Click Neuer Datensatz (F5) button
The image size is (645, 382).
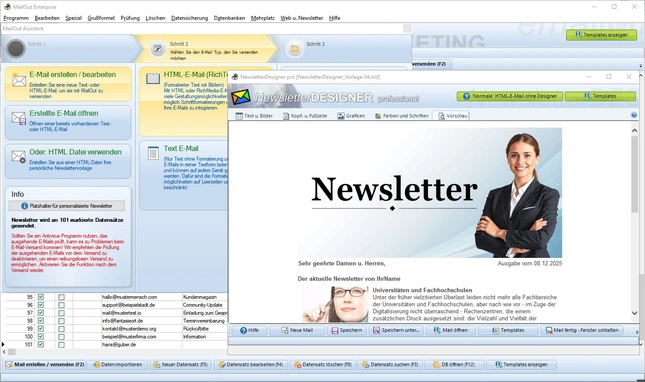pyautogui.click(x=180, y=364)
